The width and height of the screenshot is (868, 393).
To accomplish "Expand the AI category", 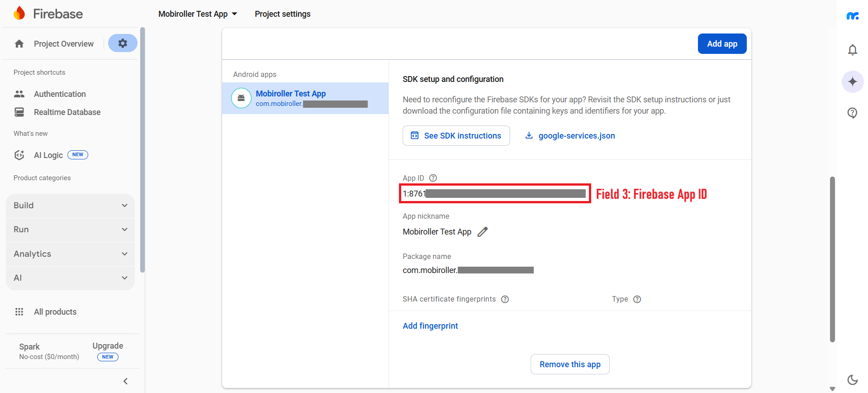I will click(x=71, y=278).
